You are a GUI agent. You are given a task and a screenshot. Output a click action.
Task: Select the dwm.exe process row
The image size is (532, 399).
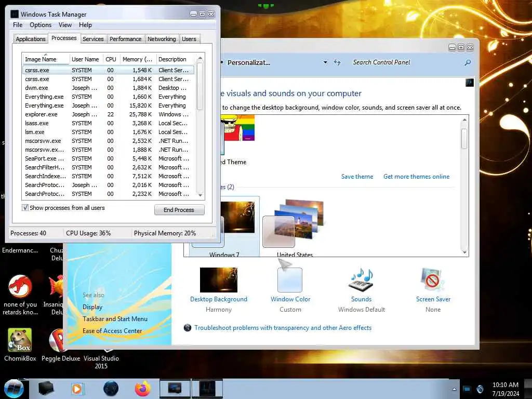(x=108, y=88)
